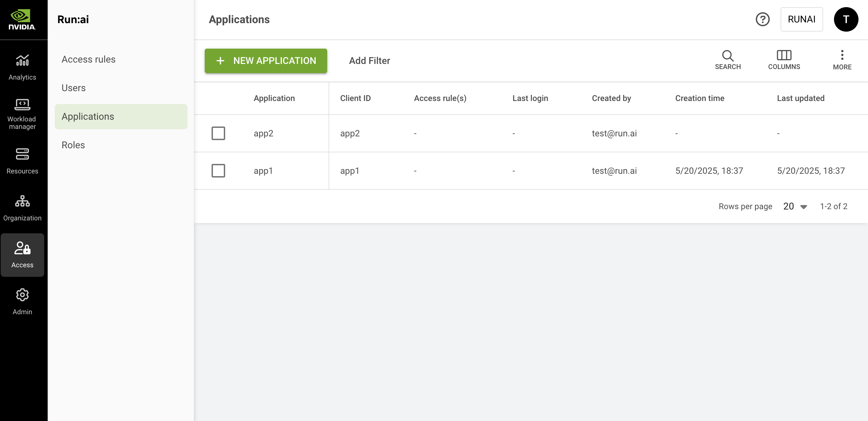Screen dimensions: 868x421
Task: Go to Resources section icon
Action: (22, 154)
